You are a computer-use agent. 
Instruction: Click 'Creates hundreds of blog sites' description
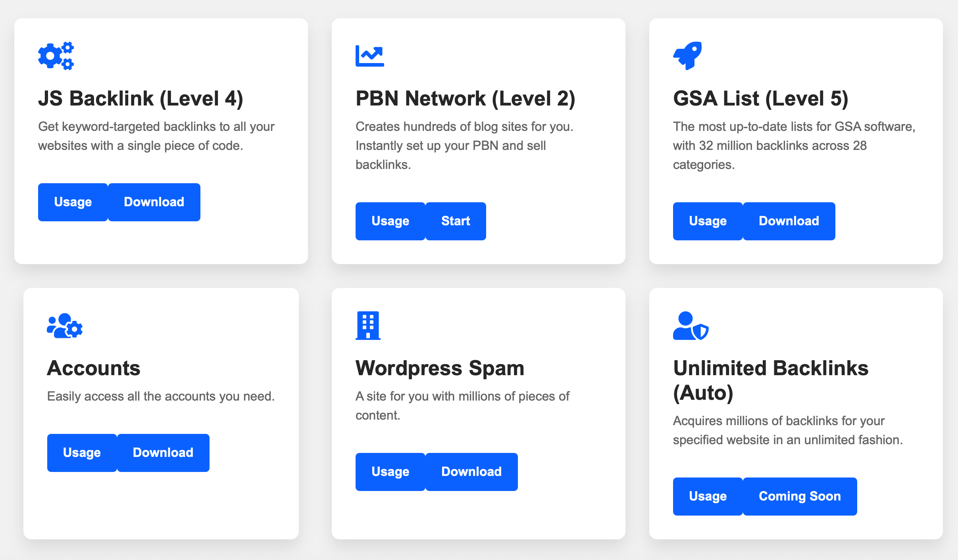click(464, 146)
